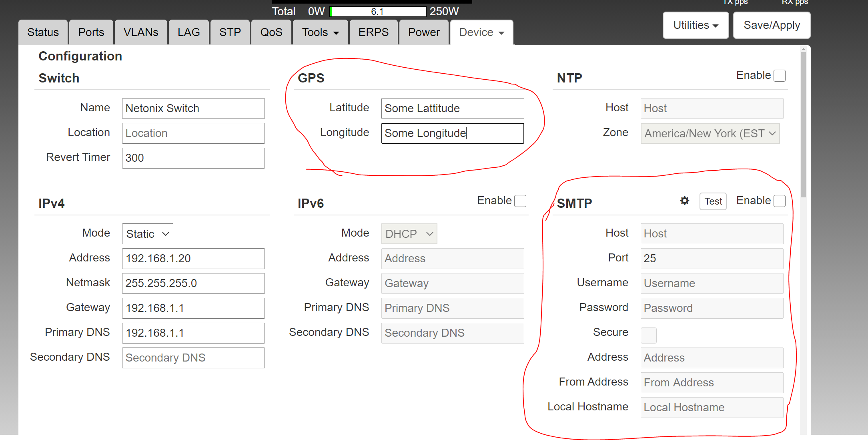The width and height of the screenshot is (868, 440).
Task: Go to the Ports tab
Action: click(91, 32)
